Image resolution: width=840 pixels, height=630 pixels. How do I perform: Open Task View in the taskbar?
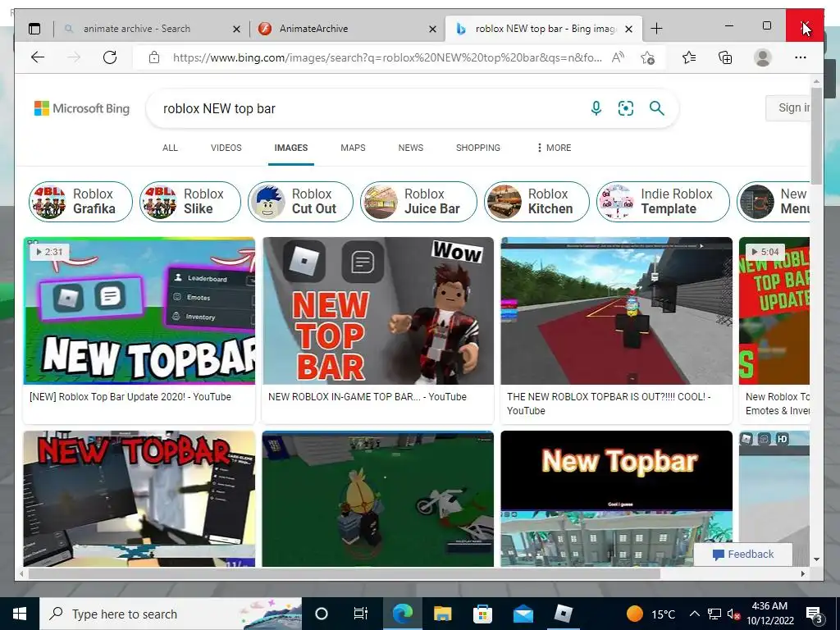[x=361, y=614]
